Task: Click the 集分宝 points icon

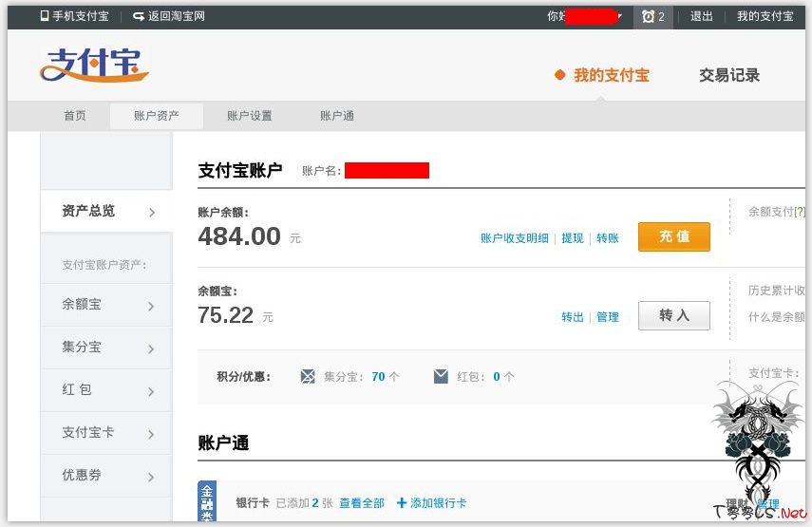Action: coord(308,376)
